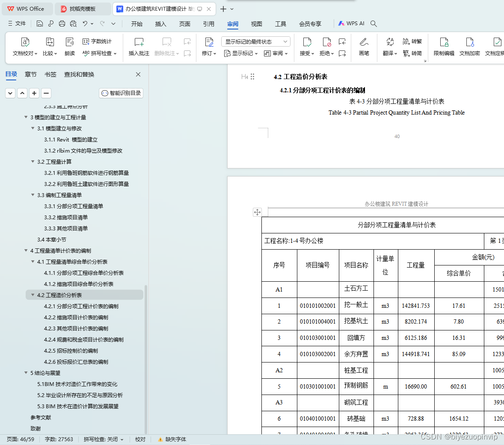Open the 显示标记 dropdown
The image size is (504, 445).
[x=241, y=53]
